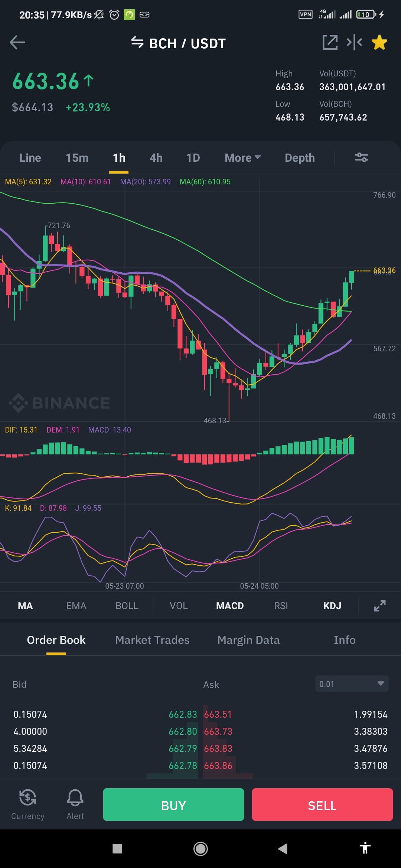Open chart settings sliders icon
The height and width of the screenshot is (868, 401).
(x=362, y=158)
